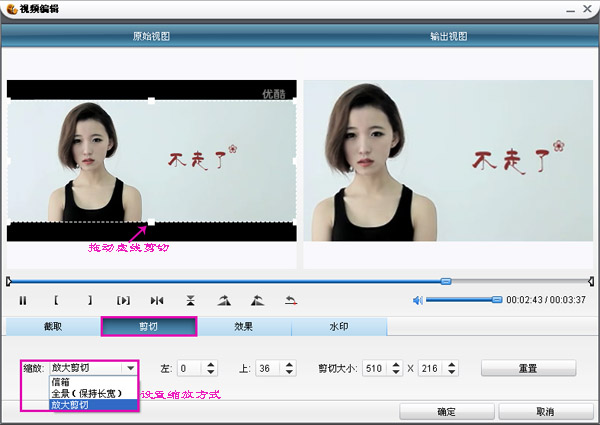Cancel with the 取消 button
The image size is (600, 425).
[546, 412]
